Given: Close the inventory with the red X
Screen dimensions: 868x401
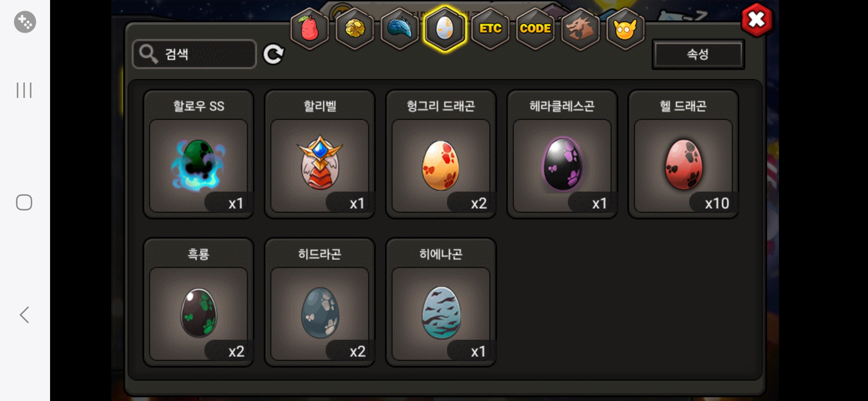Looking at the screenshot, I should point(757,20).
